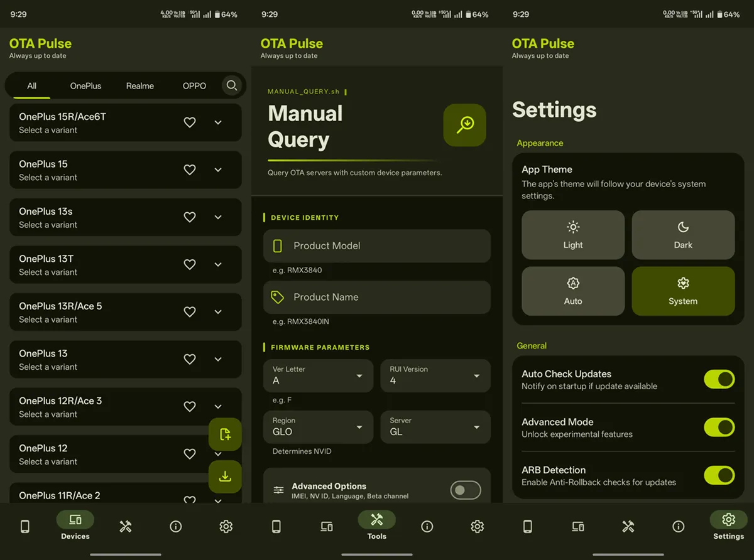Image resolution: width=754 pixels, height=560 pixels.
Task: Expand OnePlus 13 variants chevron
Action: pyautogui.click(x=218, y=359)
